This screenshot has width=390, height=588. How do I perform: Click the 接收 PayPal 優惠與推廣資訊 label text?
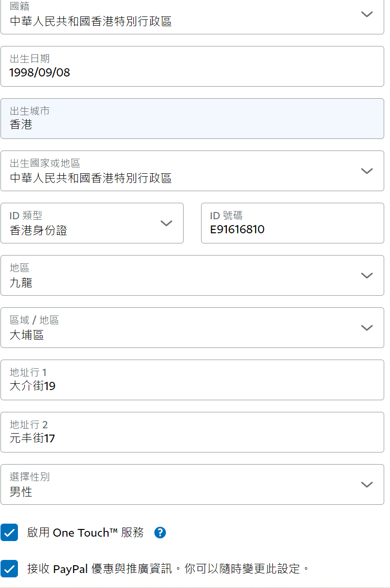tap(168, 569)
